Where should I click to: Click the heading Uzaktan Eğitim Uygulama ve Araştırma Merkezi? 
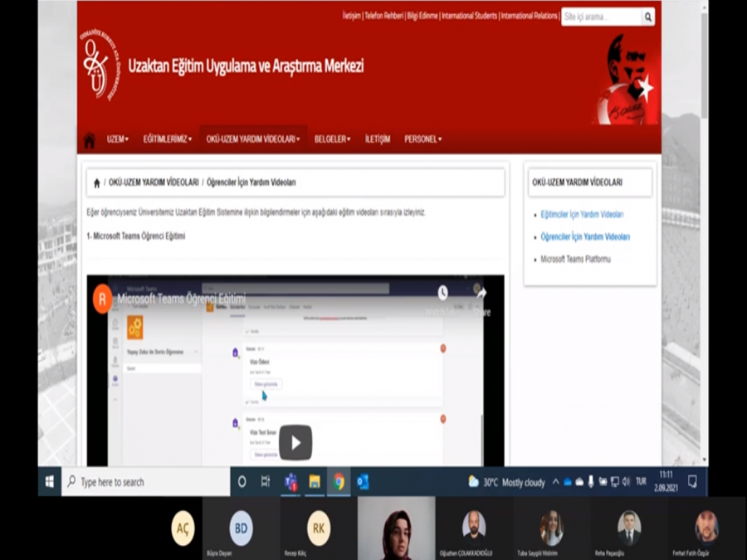[x=246, y=66]
